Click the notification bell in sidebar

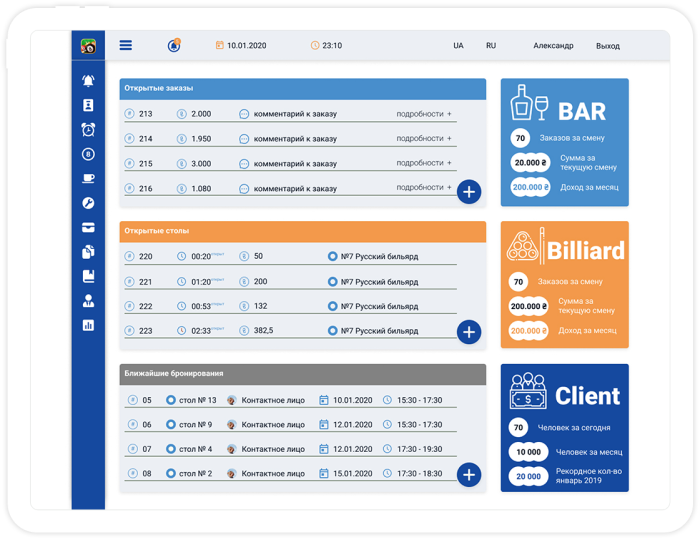coord(88,81)
